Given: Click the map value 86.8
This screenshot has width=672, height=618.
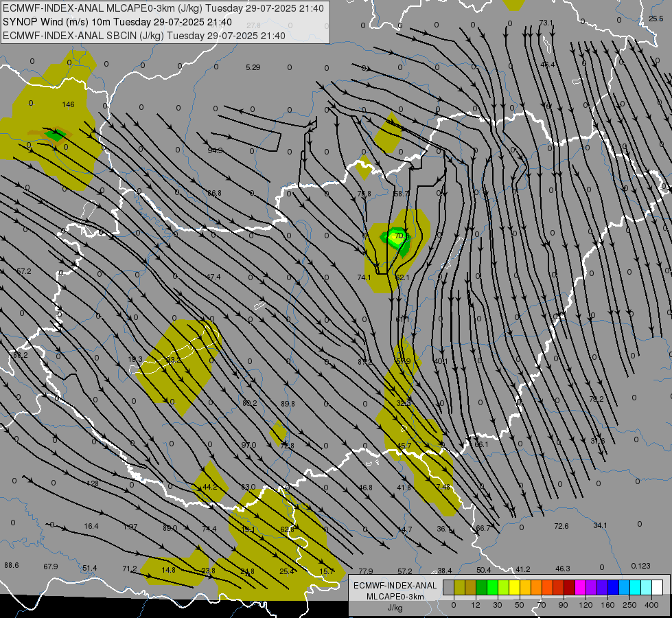Looking at the screenshot, I should click(214, 194).
